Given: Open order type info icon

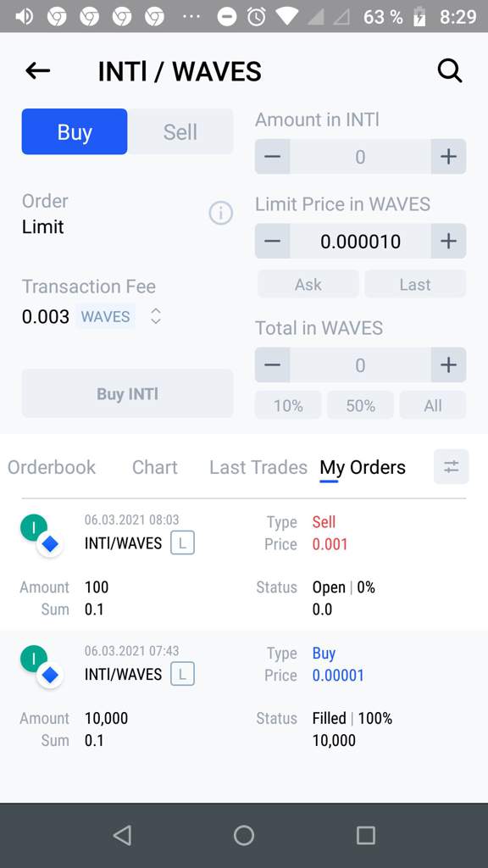Looking at the screenshot, I should point(221,213).
